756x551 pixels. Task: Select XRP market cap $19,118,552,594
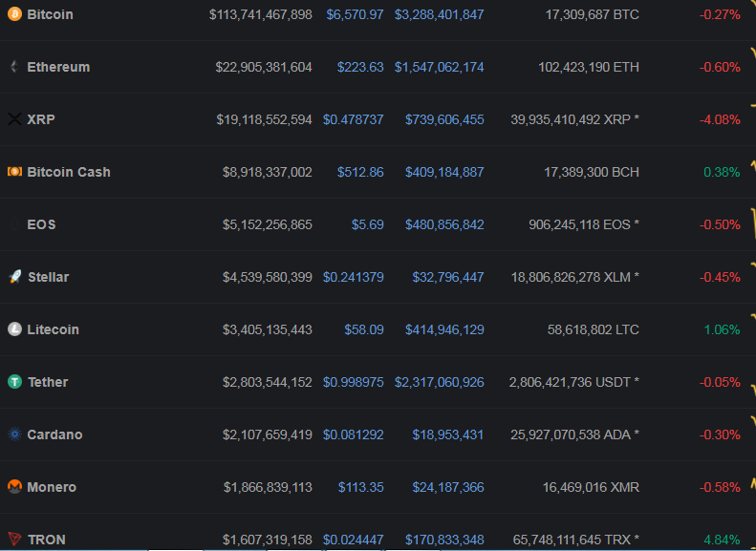click(264, 119)
